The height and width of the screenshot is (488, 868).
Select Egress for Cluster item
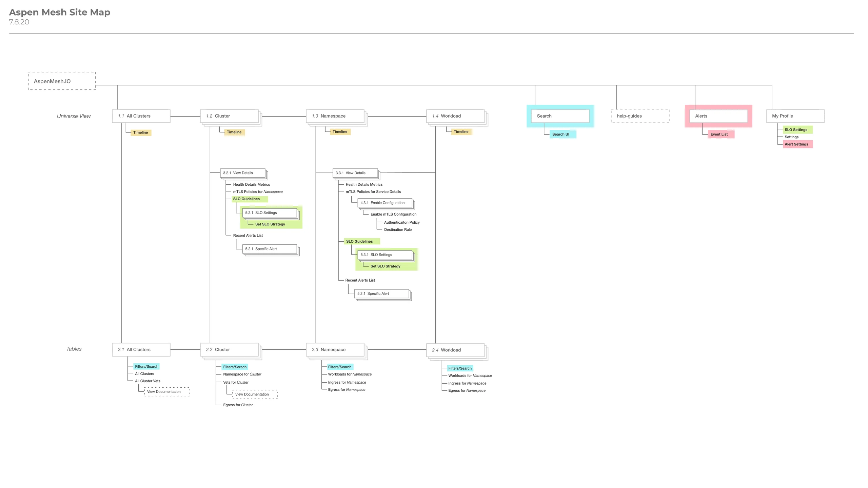tap(238, 405)
